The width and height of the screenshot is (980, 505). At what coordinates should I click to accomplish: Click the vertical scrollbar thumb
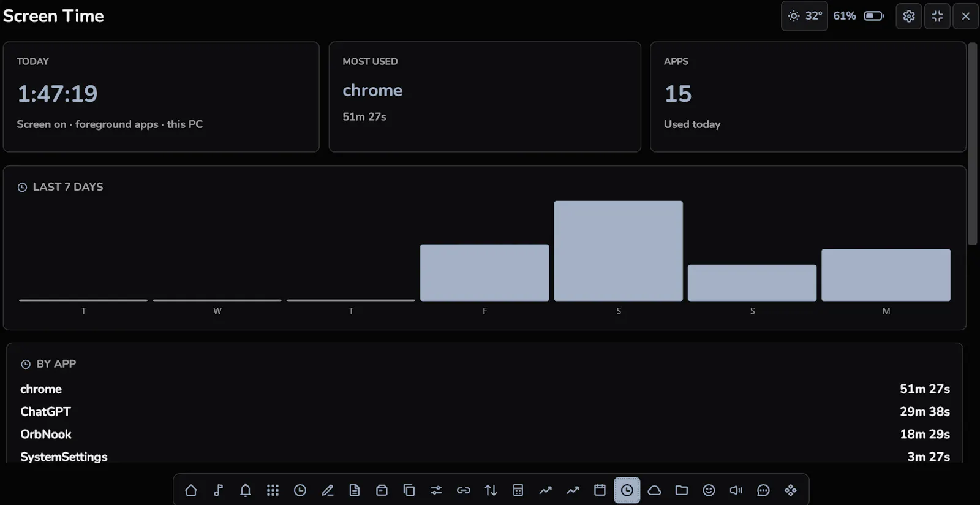pos(972,144)
